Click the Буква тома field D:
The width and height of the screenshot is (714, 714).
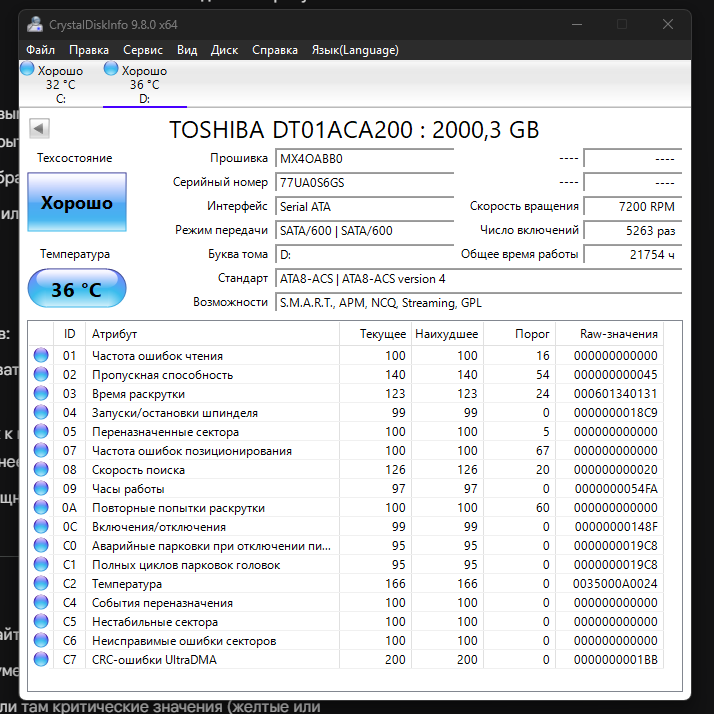click(364, 255)
